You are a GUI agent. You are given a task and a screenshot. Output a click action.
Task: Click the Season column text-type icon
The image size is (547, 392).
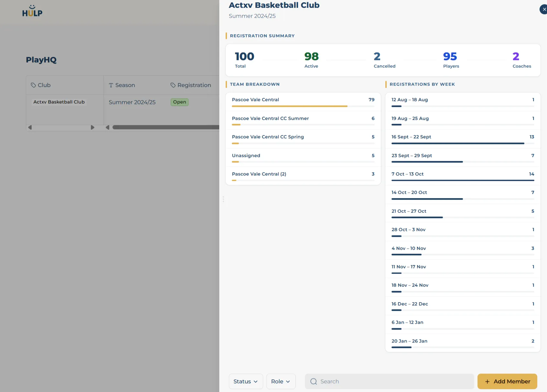[x=111, y=85]
